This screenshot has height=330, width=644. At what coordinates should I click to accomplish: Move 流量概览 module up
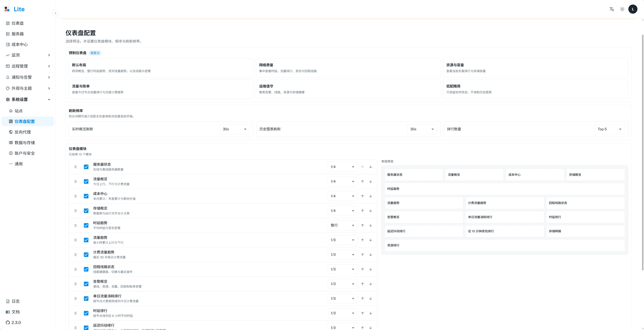[x=363, y=181]
